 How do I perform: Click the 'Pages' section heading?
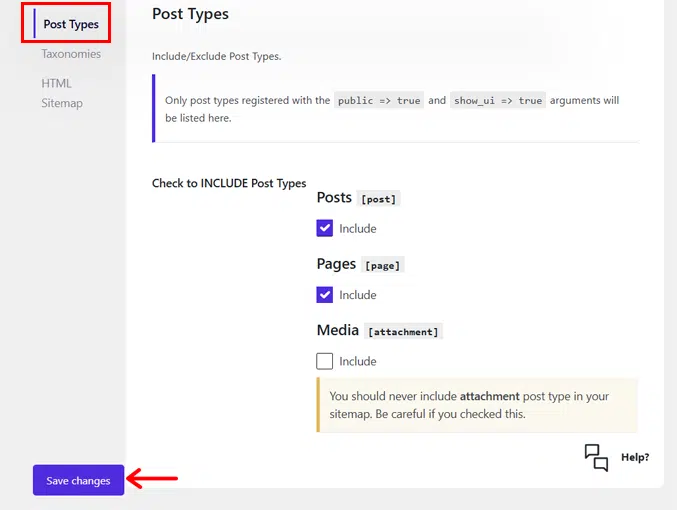coord(336,264)
